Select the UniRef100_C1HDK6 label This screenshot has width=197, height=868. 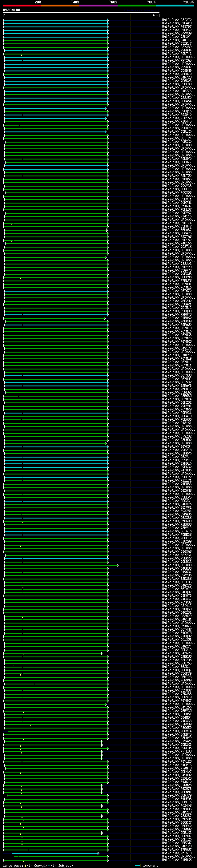coord(177,860)
